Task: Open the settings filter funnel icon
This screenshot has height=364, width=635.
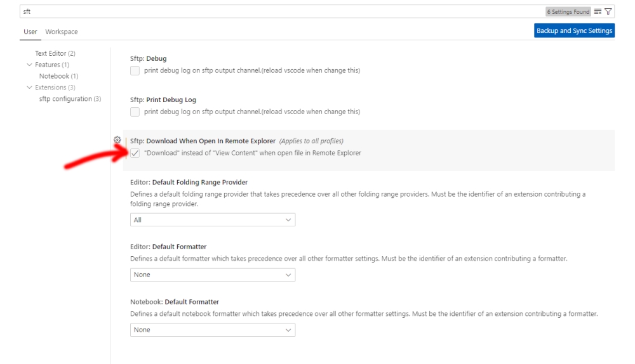Action: coord(608,11)
